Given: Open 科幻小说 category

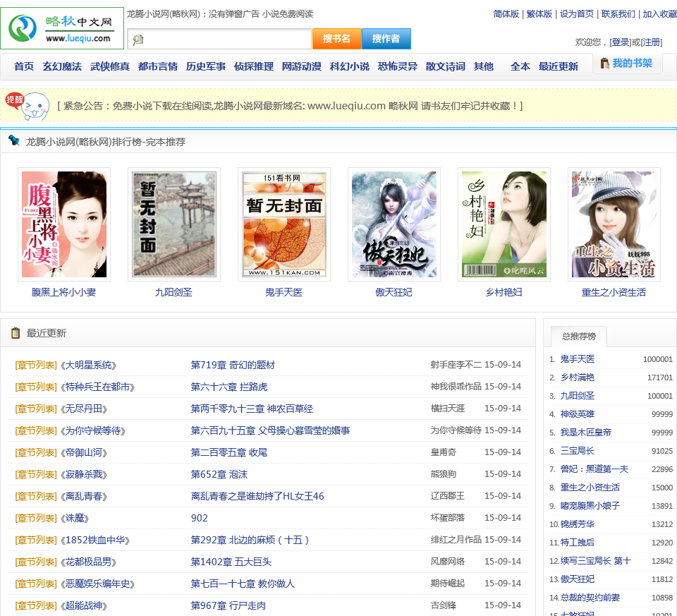Looking at the screenshot, I should point(350,66).
